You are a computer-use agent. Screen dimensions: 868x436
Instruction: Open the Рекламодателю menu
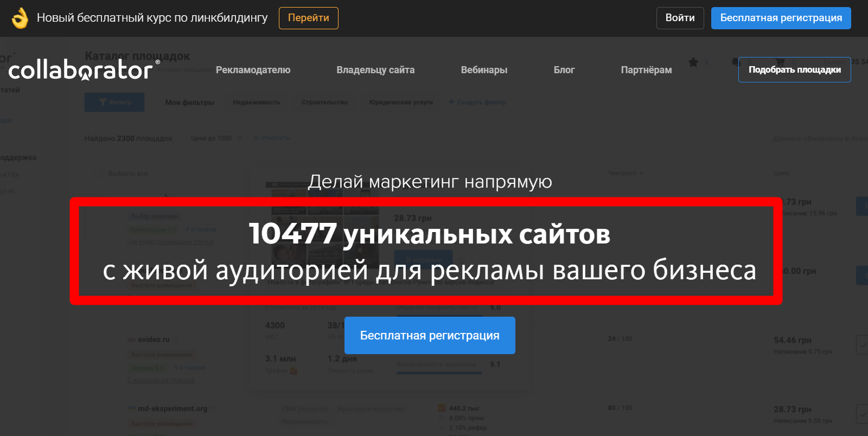click(253, 70)
